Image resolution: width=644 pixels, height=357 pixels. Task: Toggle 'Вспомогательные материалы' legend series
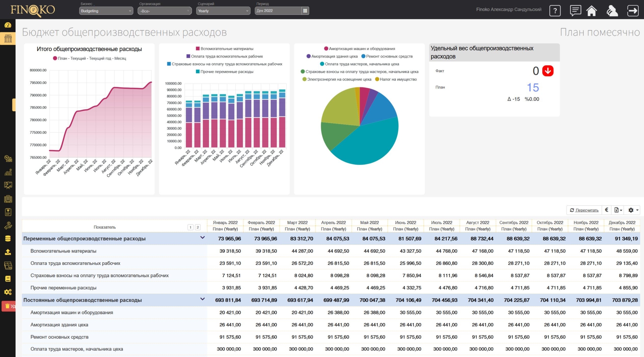pyautogui.click(x=225, y=49)
